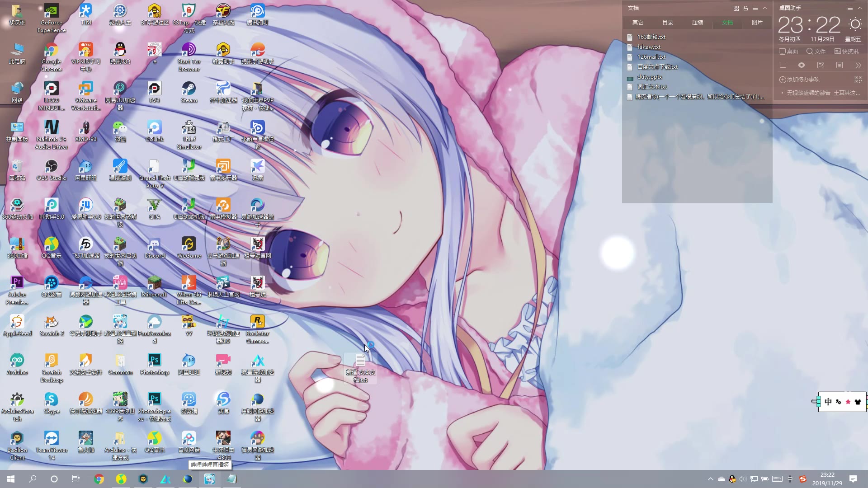The height and width of the screenshot is (488, 868).
Task: Select the 文档 tab in file panel
Action: (x=727, y=23)
